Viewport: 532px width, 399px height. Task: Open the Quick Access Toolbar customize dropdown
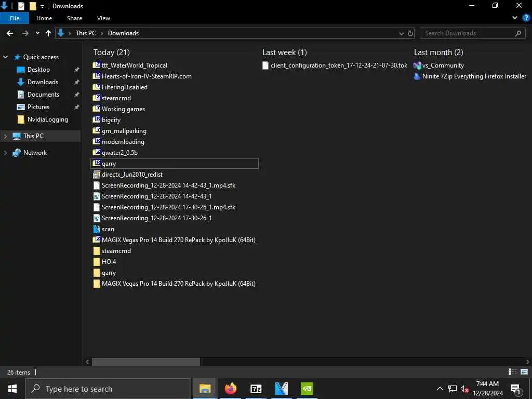click(x=42, y=6)
